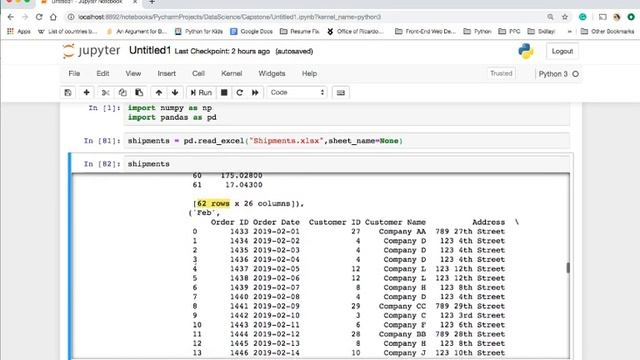Open the Insert menu
The width and height of the screenshot is (640, 360).
pyautogui.click(x=167, y=73)
